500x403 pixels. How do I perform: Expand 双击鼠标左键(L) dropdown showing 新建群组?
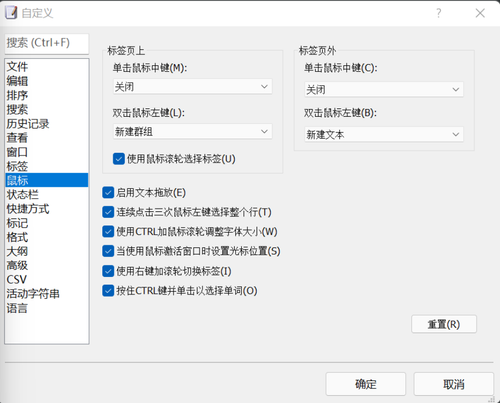point(193,132)
